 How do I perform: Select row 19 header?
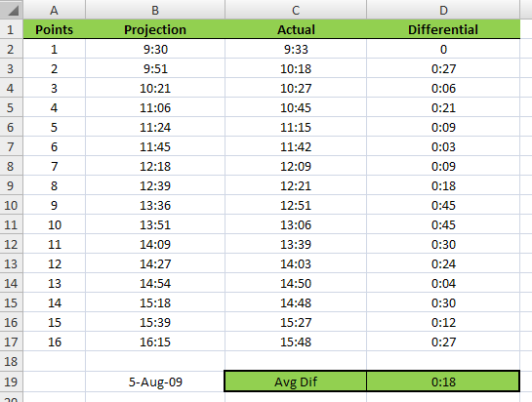tap(11, 382)
